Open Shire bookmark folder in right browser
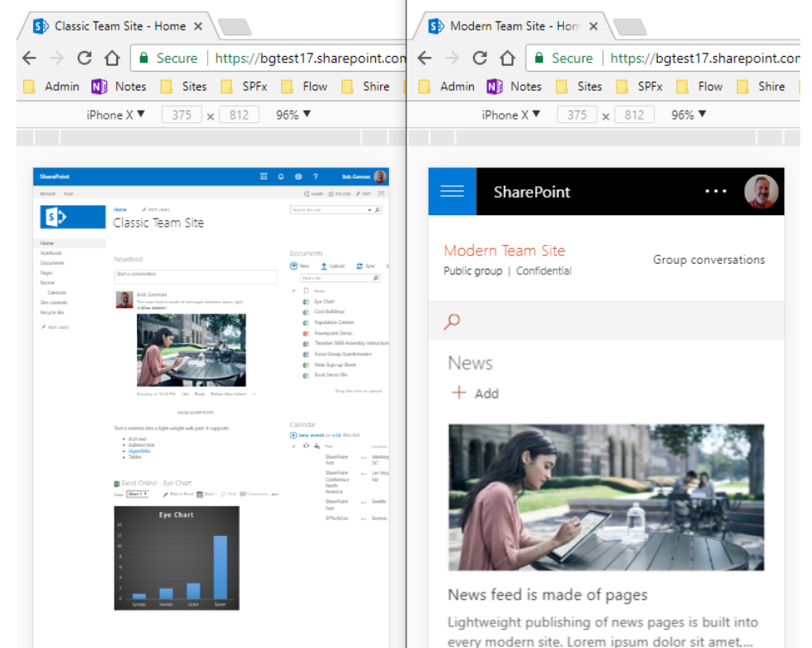 (760, 87)
